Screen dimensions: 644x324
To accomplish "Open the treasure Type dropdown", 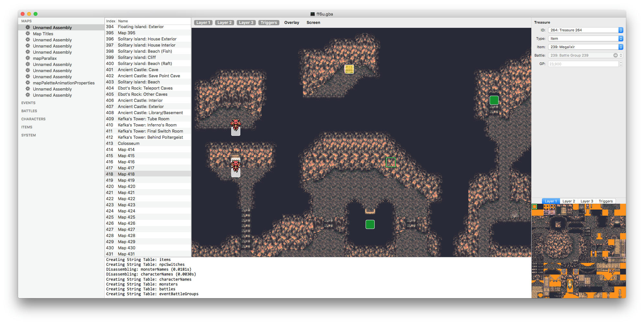I will pyautogui.click(x=586, y=38).
